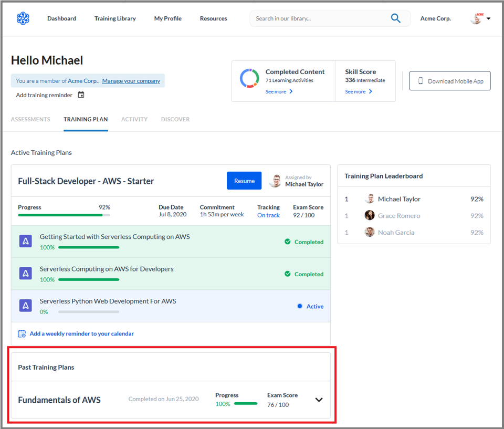Viewport: 504px width, 429px height.
Task: Open Getting Started with Serverless Computing on AWS
Action: coord(115,237)
